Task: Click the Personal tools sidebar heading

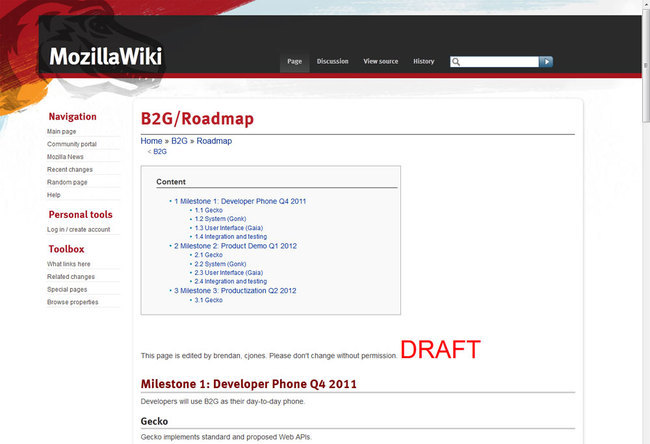Action: (x=80, y=215)
